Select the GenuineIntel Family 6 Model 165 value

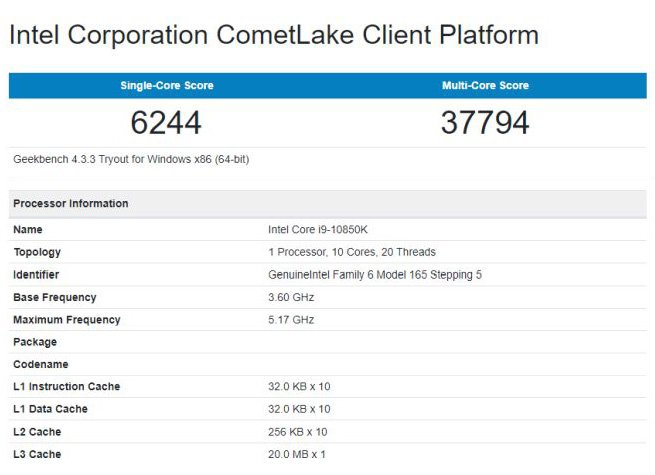tap(375, 274)
